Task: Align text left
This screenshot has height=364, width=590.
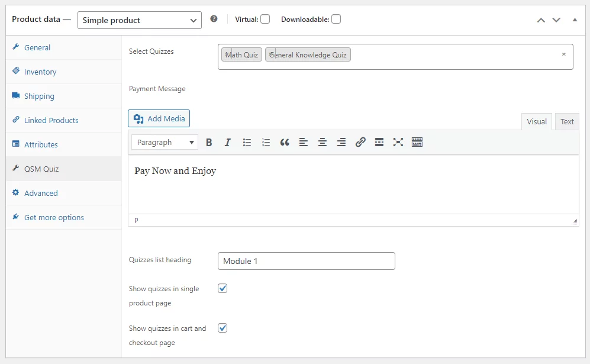Action: pyautogui.click(x=303, y=142)
